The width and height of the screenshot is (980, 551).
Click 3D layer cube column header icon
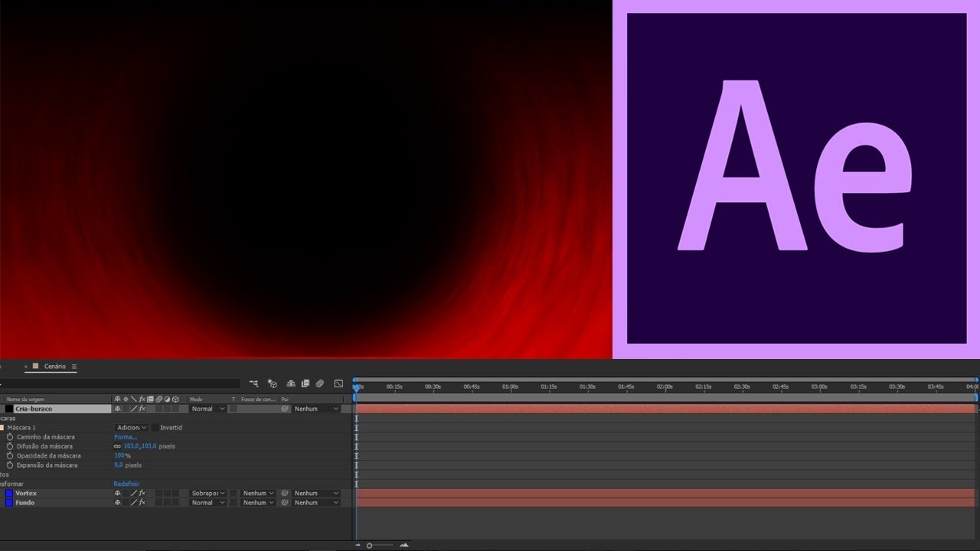point(175,399)
